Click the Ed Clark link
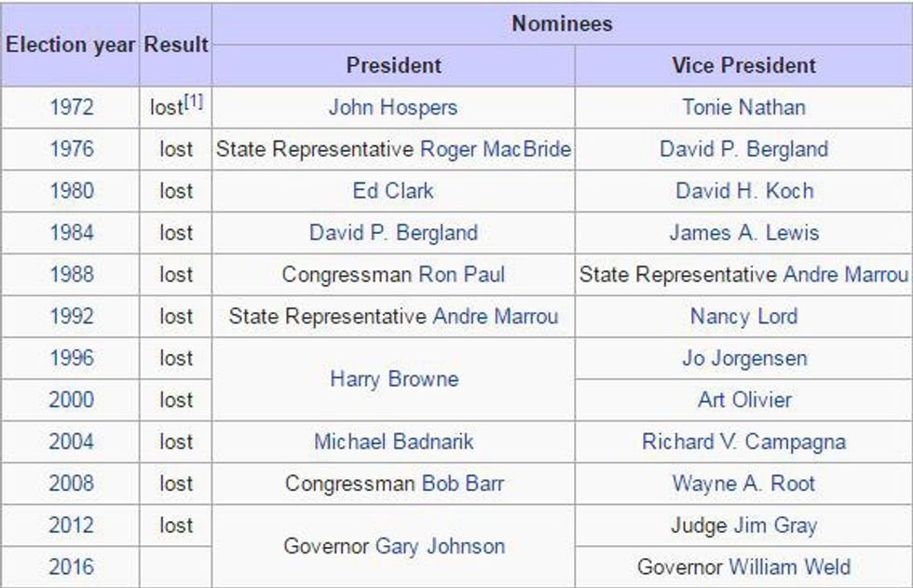The width and height of the screenshot is (913, 588). pyautogui.click(x=393, y=191)
